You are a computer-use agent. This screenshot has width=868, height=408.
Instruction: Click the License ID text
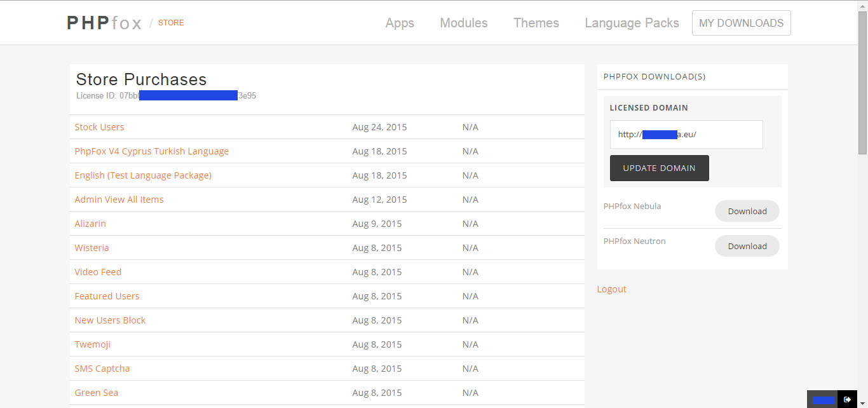pyautogui.click(x=166, y=96)
